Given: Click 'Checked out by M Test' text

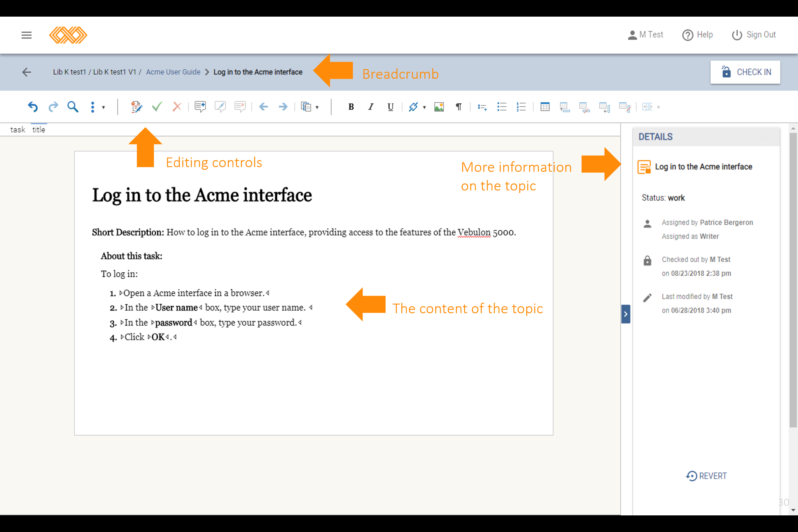Looking at the screenshot, I should [x=696, y=260].
